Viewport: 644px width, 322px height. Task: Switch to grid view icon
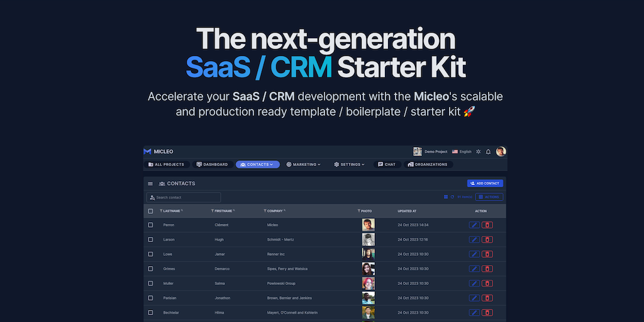pos(446,197)
